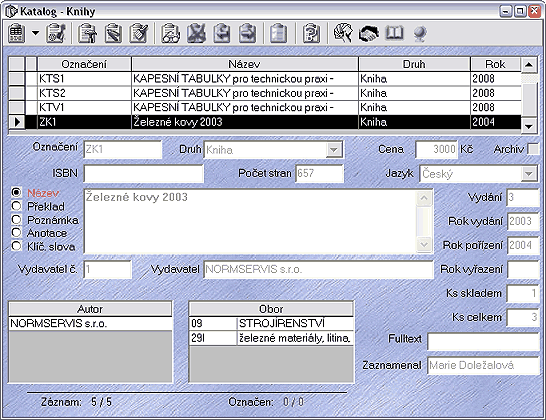546x420 pixels.
Task: Click the clipboard with paintbrush icon
Action: pos(139,33)
